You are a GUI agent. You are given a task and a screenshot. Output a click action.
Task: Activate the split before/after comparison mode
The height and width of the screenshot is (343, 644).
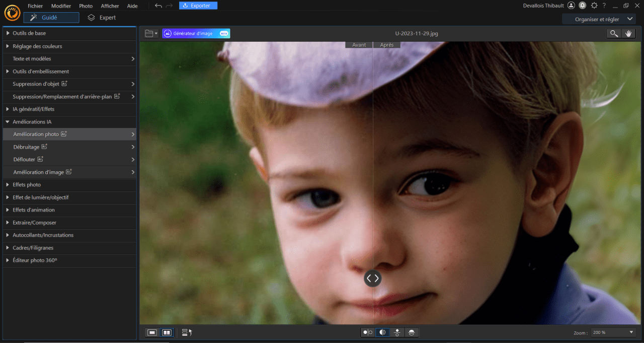pyautogui.click(x=382, y=332)
